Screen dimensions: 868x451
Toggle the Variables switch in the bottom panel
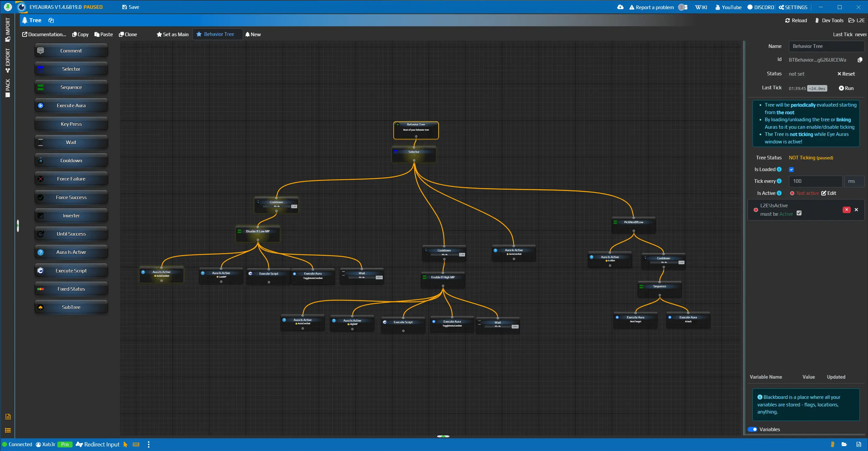tap(753, 429)
